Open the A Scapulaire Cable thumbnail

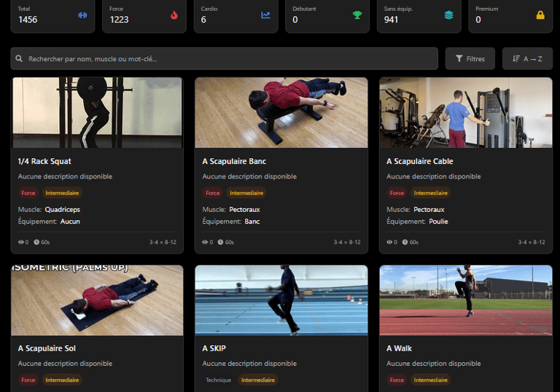(x=466, y=112)
